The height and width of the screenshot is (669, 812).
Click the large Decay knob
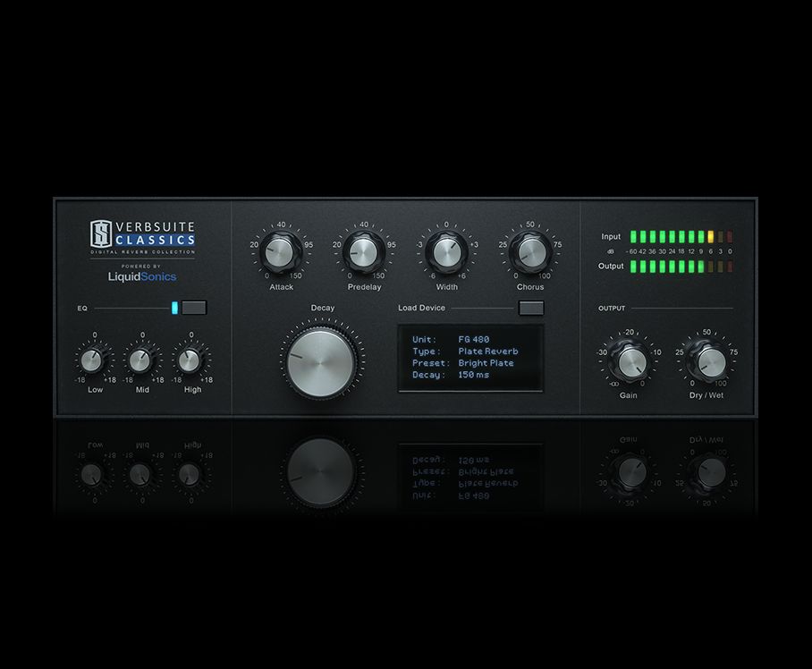(x=320, y=361)
